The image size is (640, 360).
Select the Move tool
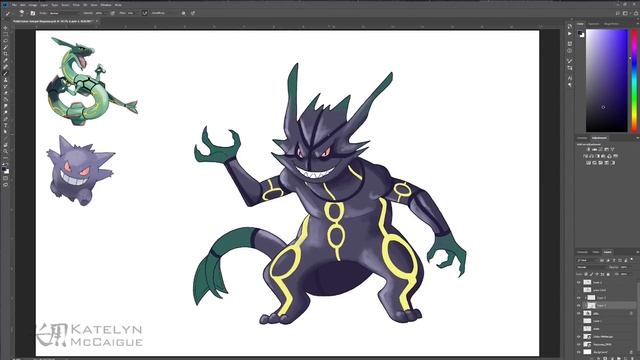point(5,28)
